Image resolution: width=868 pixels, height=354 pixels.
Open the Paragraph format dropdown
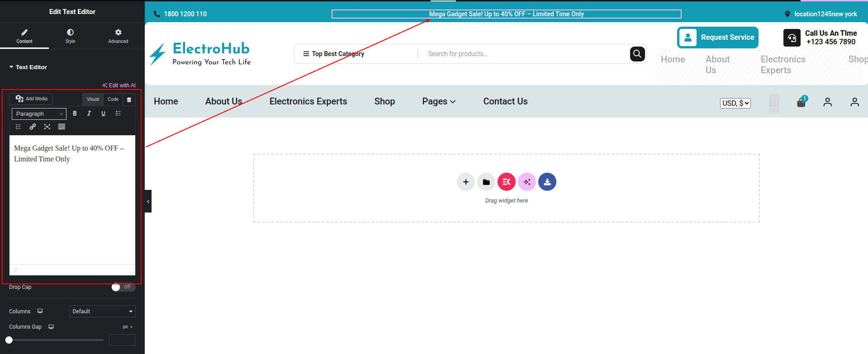pos(39,114)
